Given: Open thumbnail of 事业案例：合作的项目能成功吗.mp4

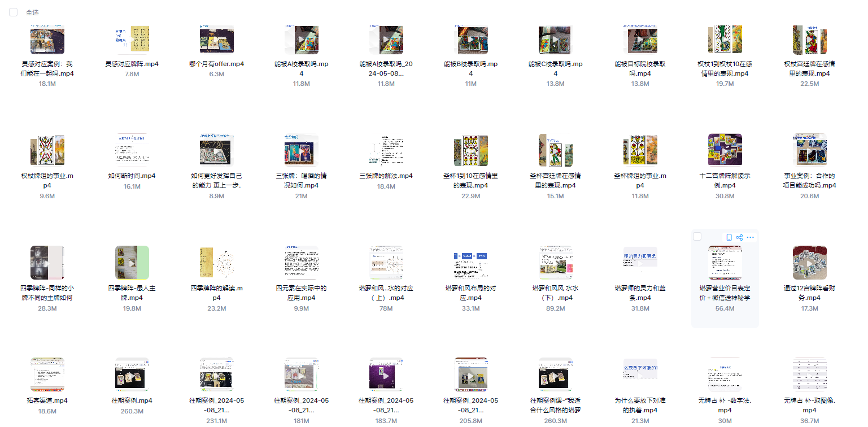Looking at the screenshot, I should coord(810,150).
